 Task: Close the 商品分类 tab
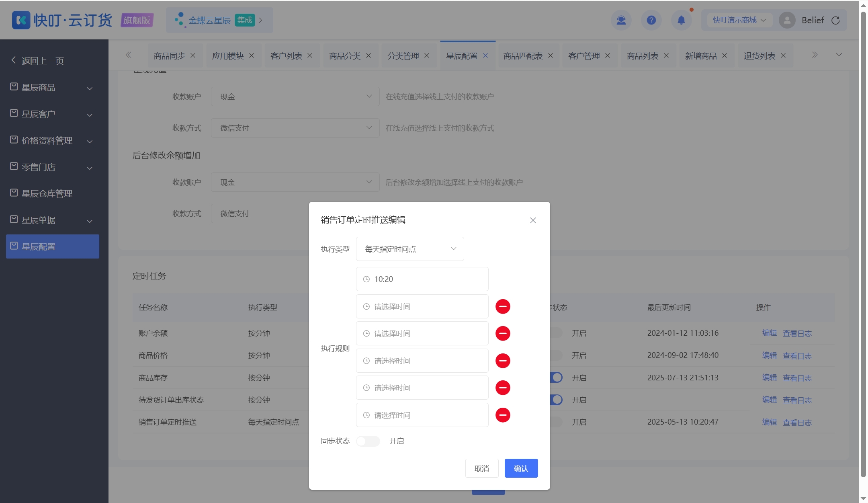[368, 55]
